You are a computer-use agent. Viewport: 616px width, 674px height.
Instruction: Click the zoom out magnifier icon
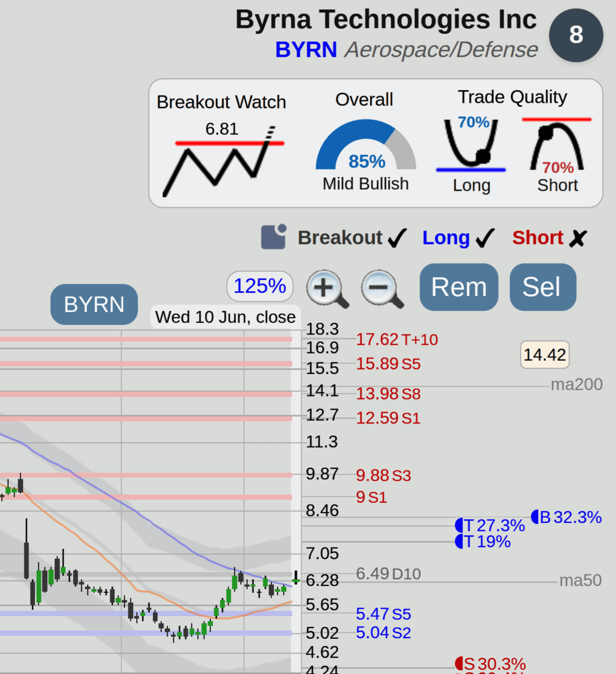tap(382, 288)
